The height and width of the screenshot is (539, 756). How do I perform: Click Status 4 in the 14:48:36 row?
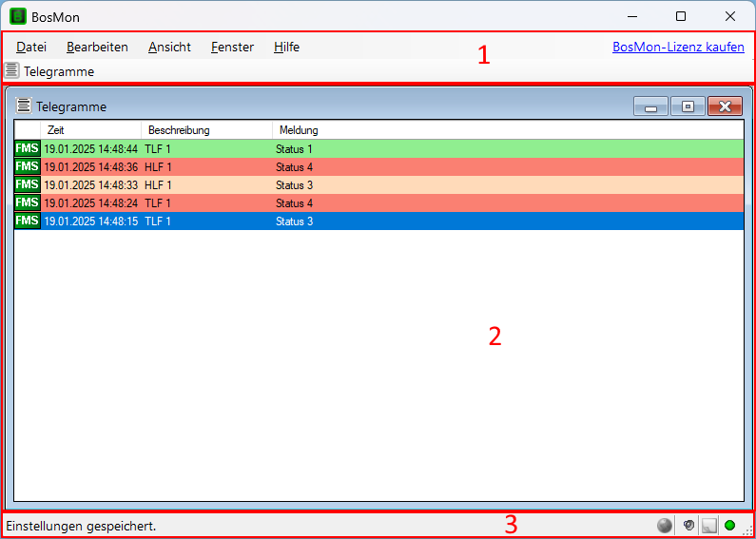click(294, 167)
